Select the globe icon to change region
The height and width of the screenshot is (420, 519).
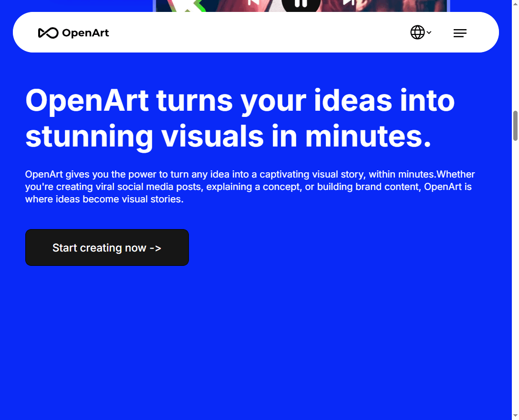click(x=417, y=32)
